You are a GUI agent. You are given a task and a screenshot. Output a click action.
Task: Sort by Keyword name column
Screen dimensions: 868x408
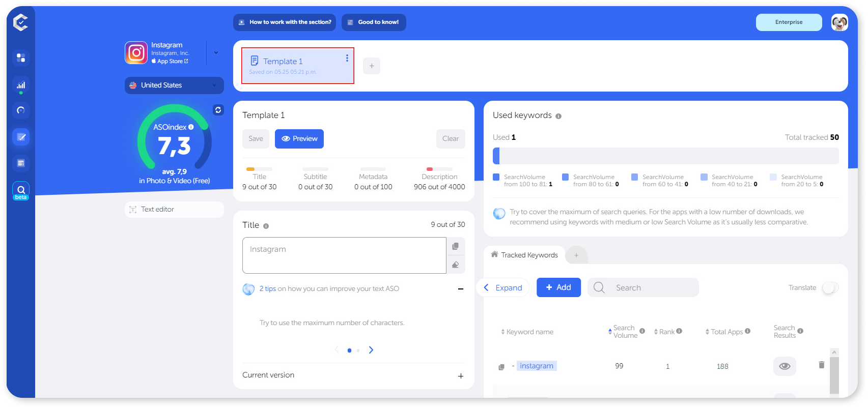[x=527, y=332]
